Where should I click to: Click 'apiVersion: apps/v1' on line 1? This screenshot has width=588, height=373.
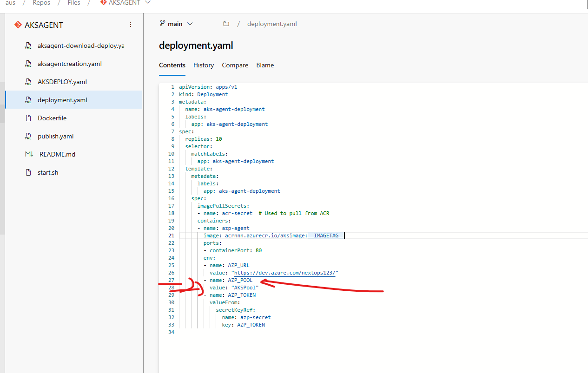click(208, 87)
